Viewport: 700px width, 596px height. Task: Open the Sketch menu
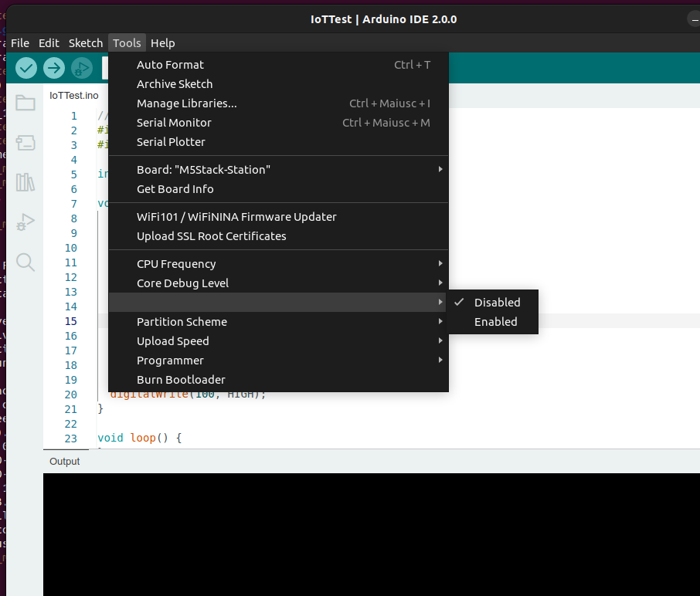point(86,43)
